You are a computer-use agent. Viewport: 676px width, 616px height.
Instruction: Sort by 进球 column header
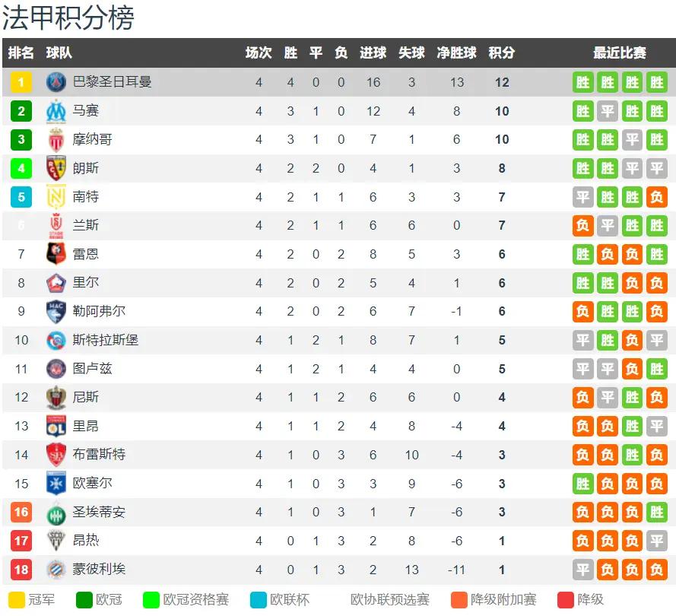pyautogui.click(x=373, y=52)
